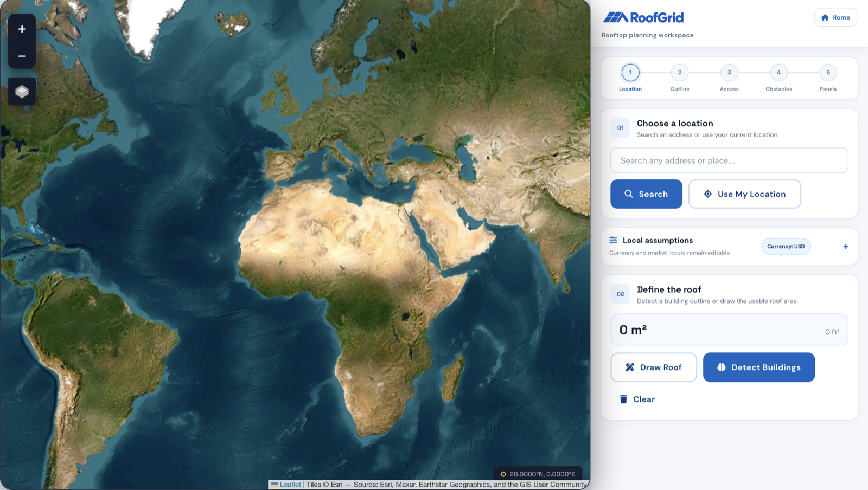The width and height of the screenshot is (868, 490).
Task: Click the RoofGrid logo
Action: [x=643, y=17]
